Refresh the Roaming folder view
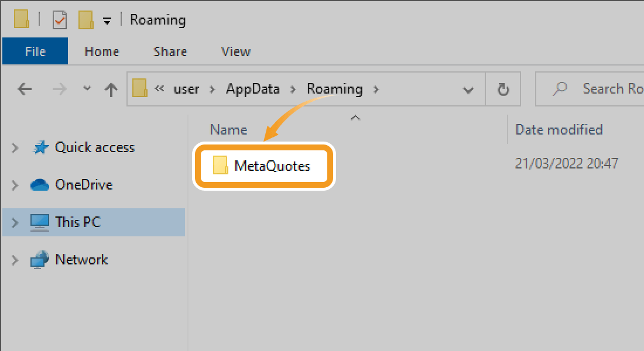The image size is (644, 351). [x=502, y=90]
